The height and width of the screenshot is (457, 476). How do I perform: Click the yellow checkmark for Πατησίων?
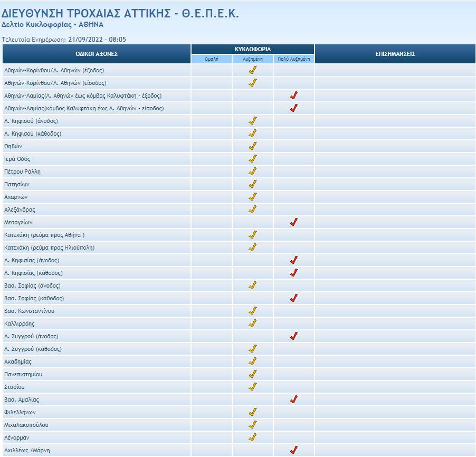coord(253,184)
